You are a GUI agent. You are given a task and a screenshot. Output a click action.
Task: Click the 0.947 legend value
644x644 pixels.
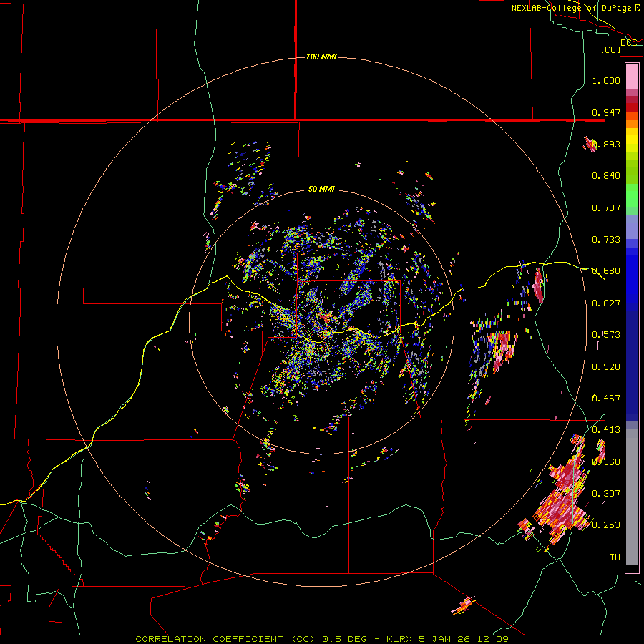click(606, 112)
